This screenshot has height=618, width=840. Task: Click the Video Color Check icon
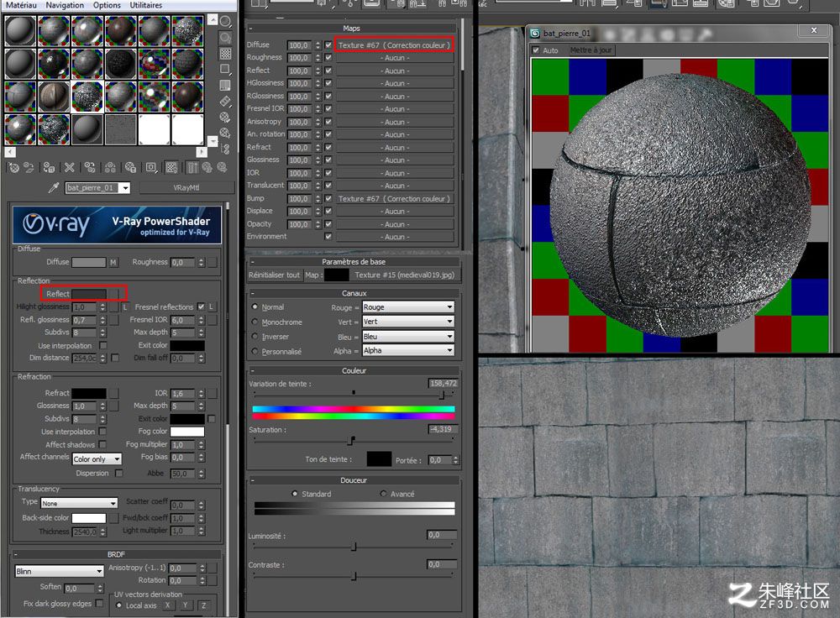click(x=225, y=85)
